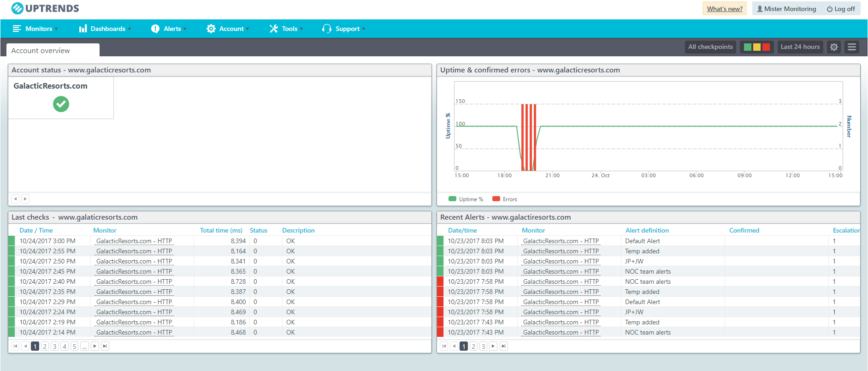Jump to first page of Recent Alerts
This screenshot has height=371, width=868.
tap(444, 346)
